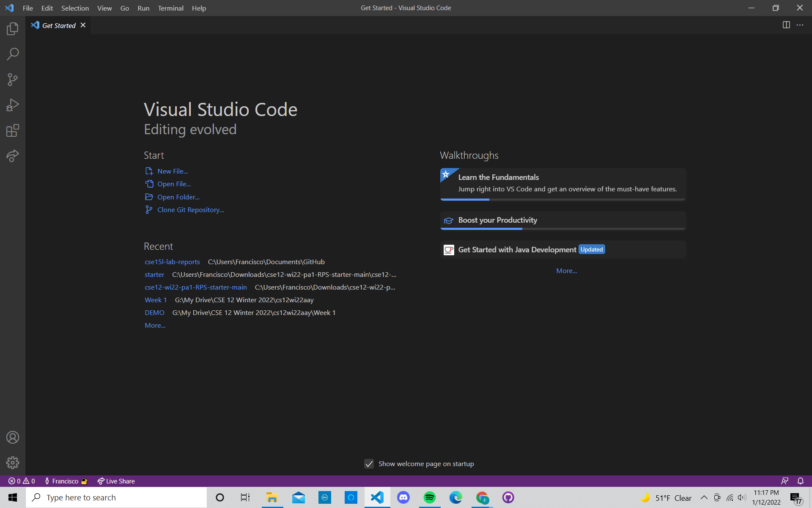Close the Get Started tab
Image resolution: width=812 pixels, height=508 pixels.
[83, 25]
